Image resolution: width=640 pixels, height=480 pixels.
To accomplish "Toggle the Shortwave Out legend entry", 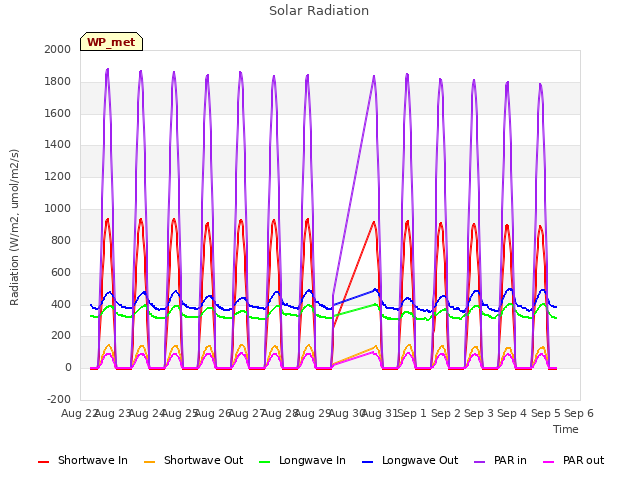I will point(193,460).
